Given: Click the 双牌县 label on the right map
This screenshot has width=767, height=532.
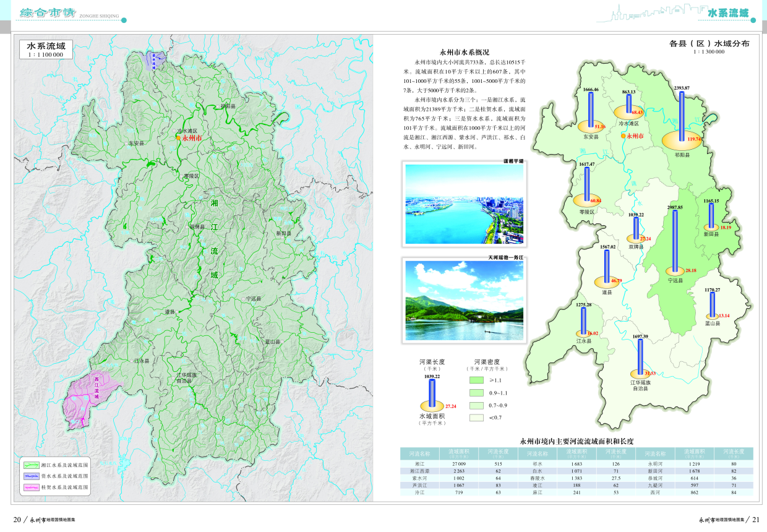Looking at the screenshot, I should click(x=636, y=247).
